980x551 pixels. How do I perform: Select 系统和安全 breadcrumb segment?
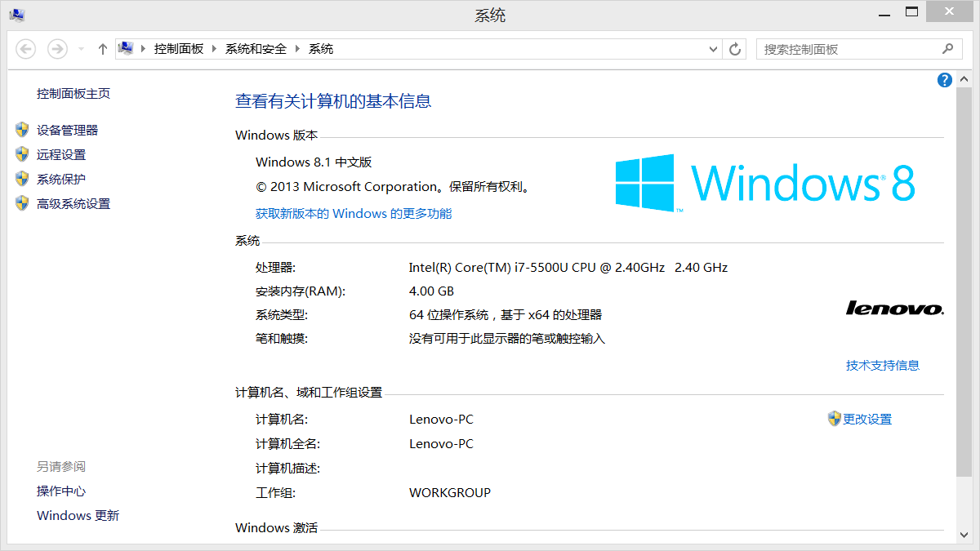tap(256, 49)
